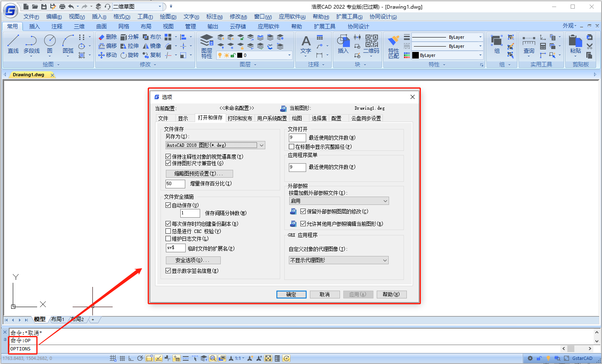The image size is (602, 364).
Task: Open the 二维码 QR code tool
Action: [371, 45]
